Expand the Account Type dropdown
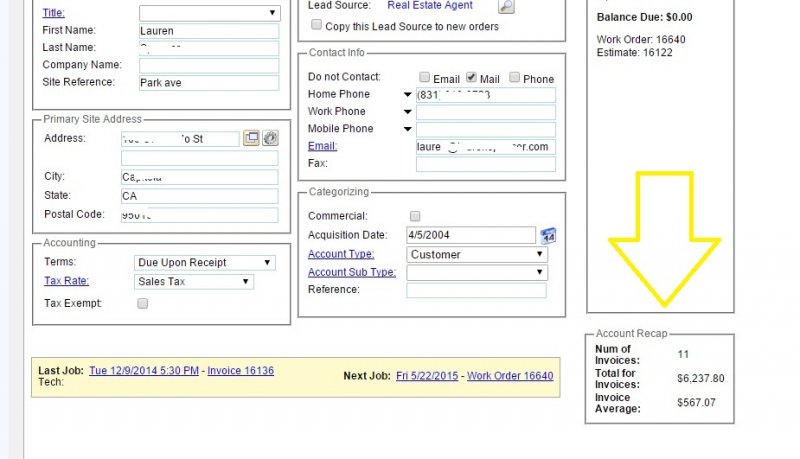The height and width of the screenshot is (459, 800). coord(477,255)
